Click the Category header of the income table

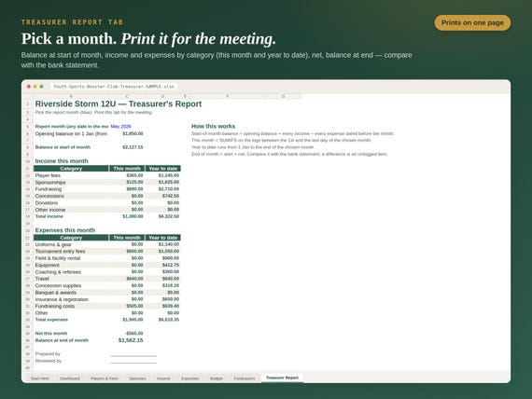coord(71,169)
